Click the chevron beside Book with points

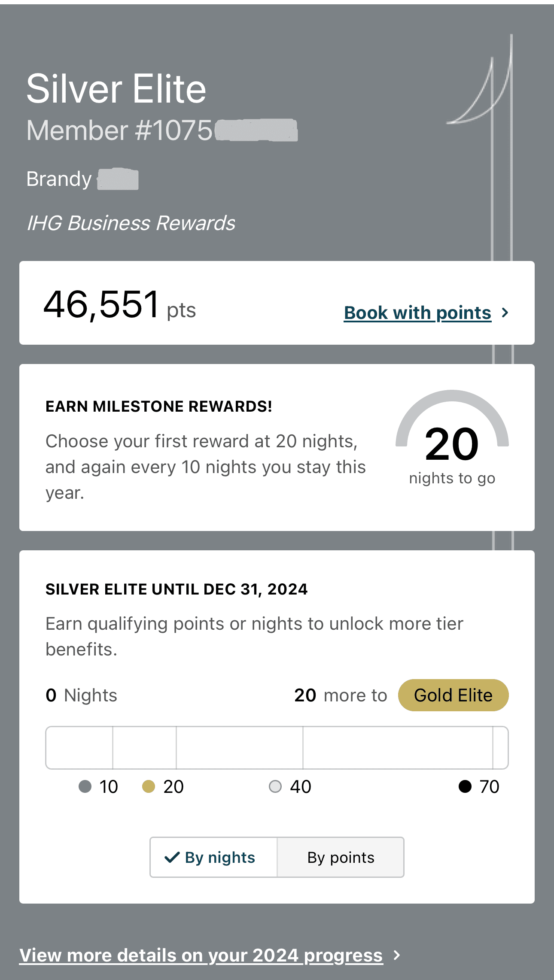[505, 313]
